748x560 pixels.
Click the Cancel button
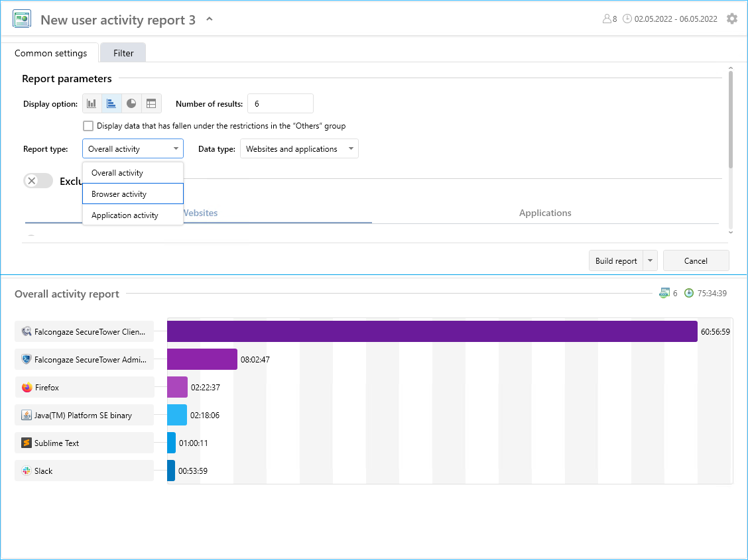(696, 260)
